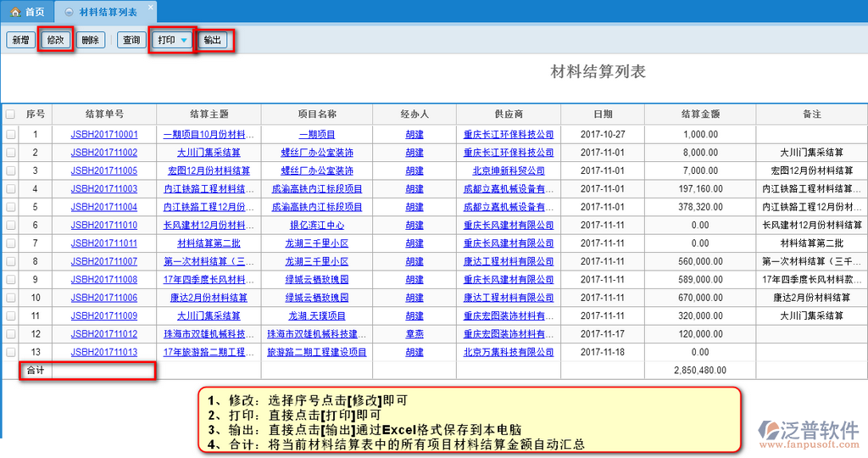Viewport: 868px width, 458px height.
Task: Click the 删除 toolbar button
Action: pyautogui.click(x=90, y=40)
